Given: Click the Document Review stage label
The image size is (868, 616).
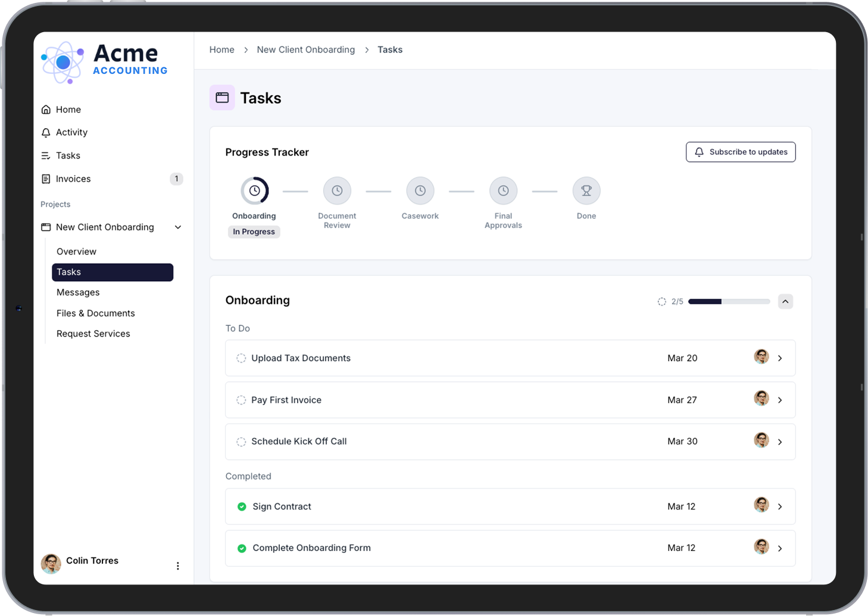Looking at the screenshot, I should (337, 220).
